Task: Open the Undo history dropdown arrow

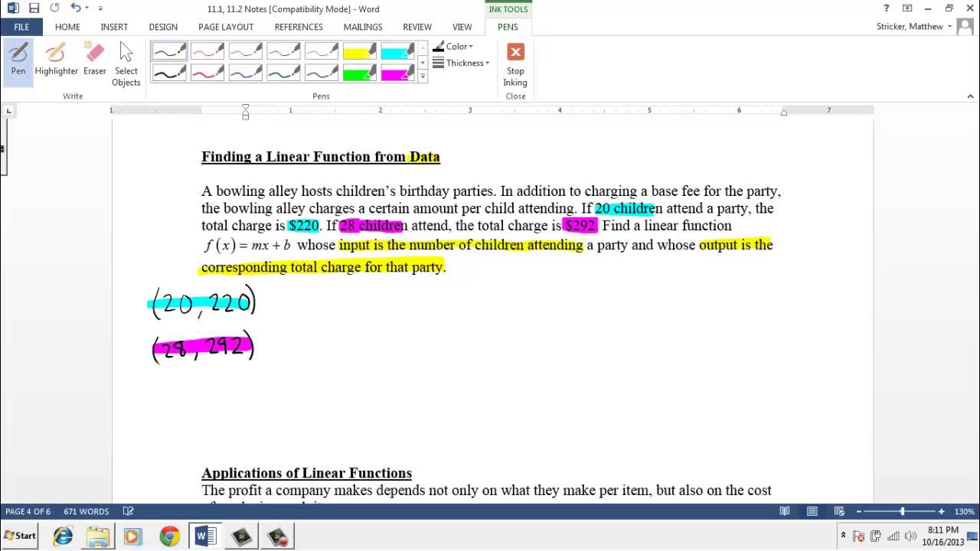Action: click(87, 8)
